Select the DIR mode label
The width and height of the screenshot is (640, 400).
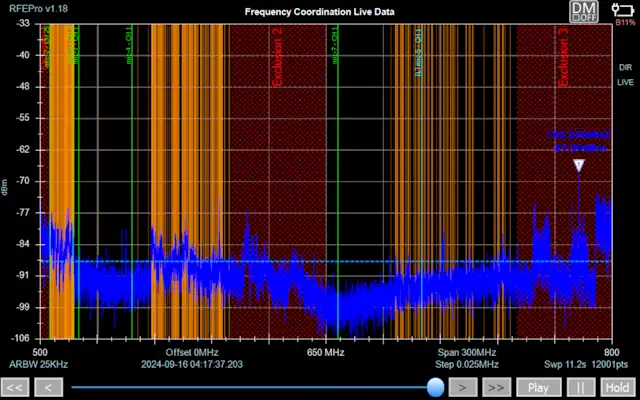tap(625, 66)
